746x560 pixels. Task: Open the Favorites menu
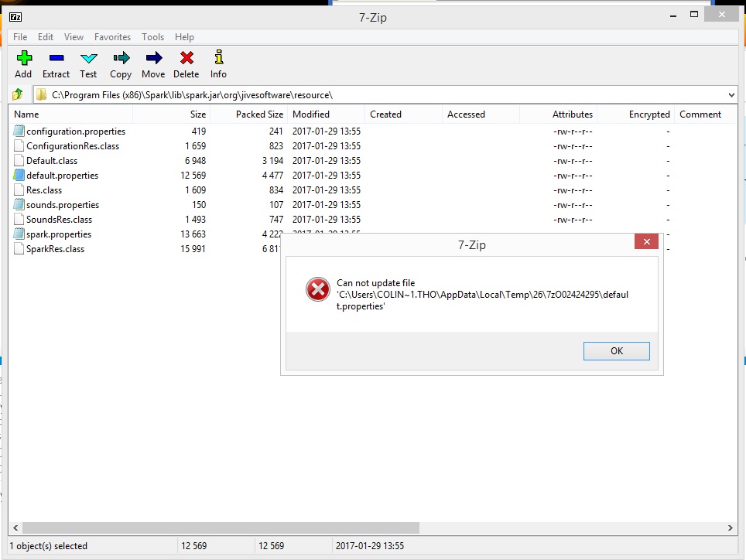[112, 37]
